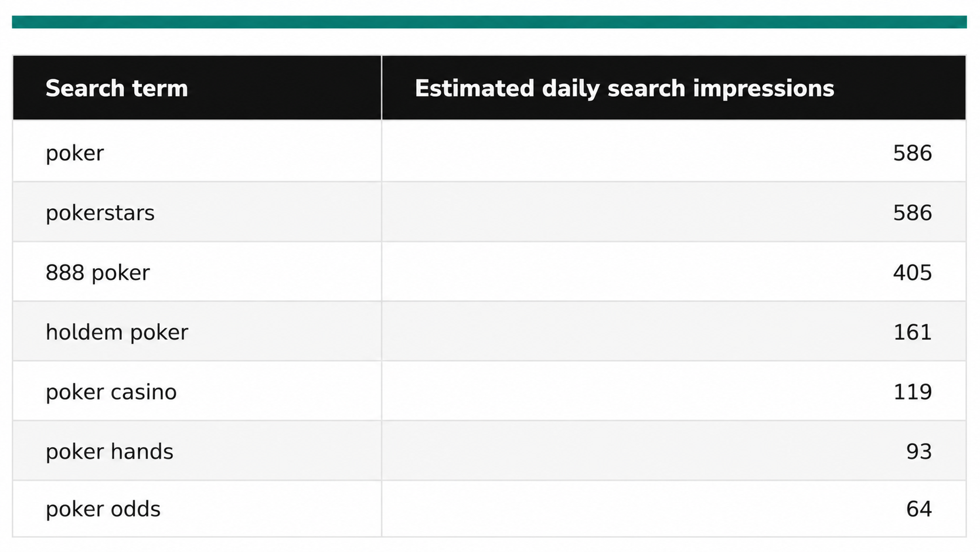This screenshot has width=980, height=552.
Task: Click the teal bar above the table
Action: [x=489, y=22]
